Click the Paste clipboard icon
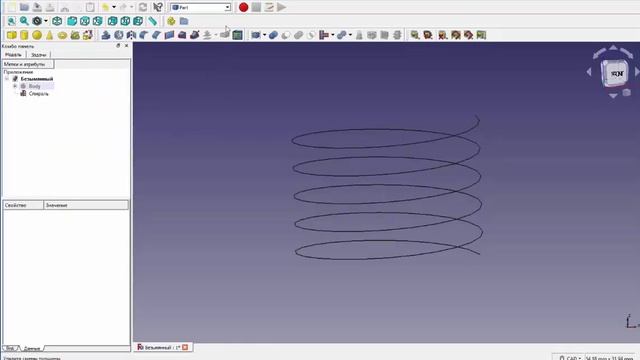This screenshot has width=640, height=360. point(90,7)
